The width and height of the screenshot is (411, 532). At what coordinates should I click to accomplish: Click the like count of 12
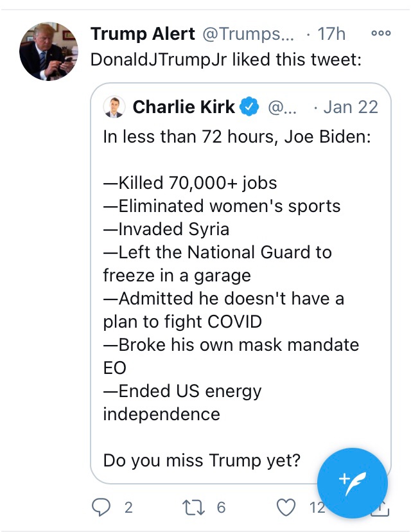point(317,508)
